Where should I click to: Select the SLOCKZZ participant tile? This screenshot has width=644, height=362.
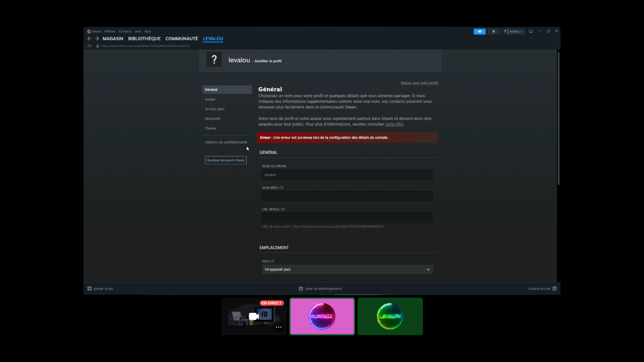322,316
